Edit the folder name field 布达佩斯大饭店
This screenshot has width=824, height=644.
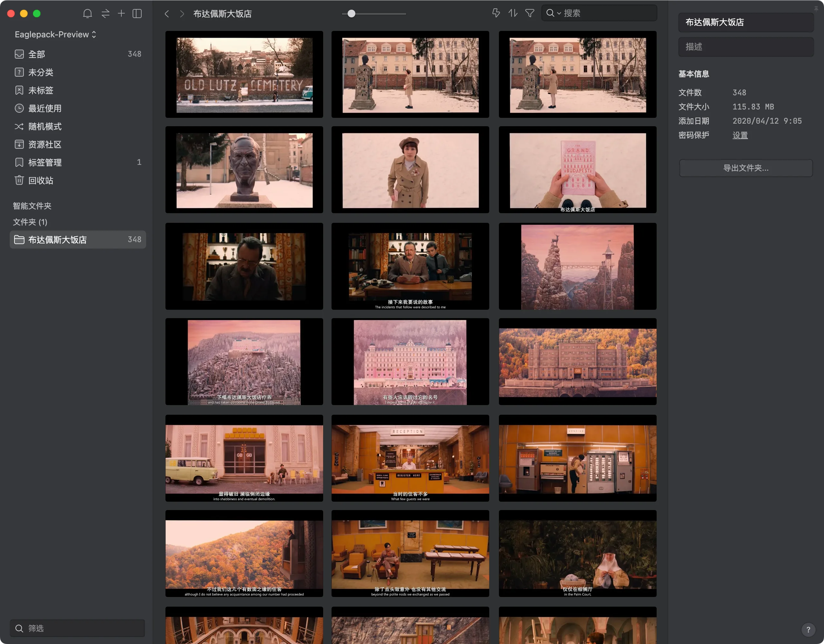[745, 22]
